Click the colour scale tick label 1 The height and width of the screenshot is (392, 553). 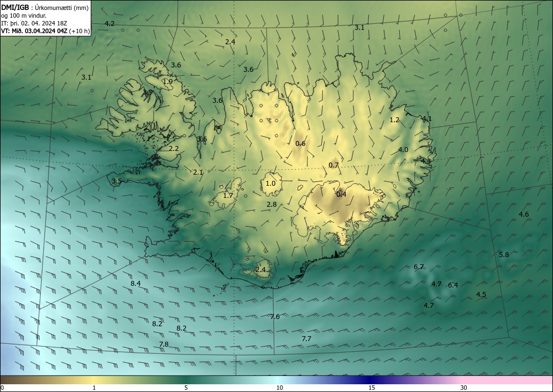click(x=94, y=388)
